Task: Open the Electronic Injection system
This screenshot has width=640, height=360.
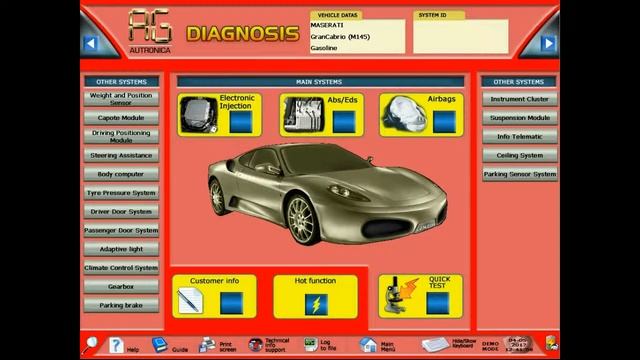Action: click(x=220, y=115)
